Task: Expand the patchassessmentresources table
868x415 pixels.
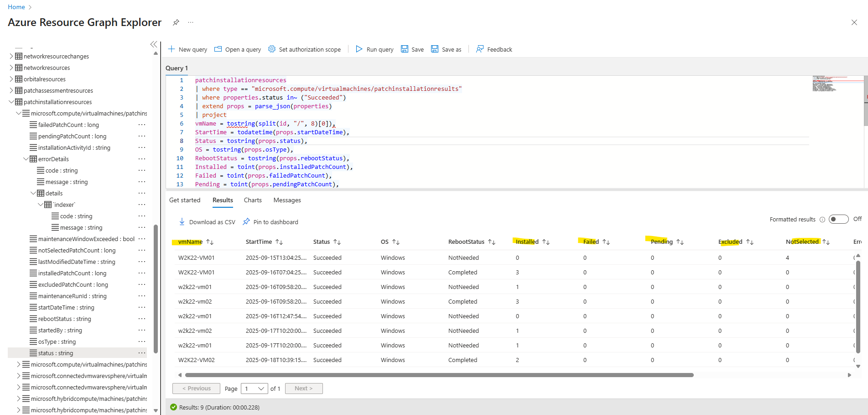Action: [11, 90]
